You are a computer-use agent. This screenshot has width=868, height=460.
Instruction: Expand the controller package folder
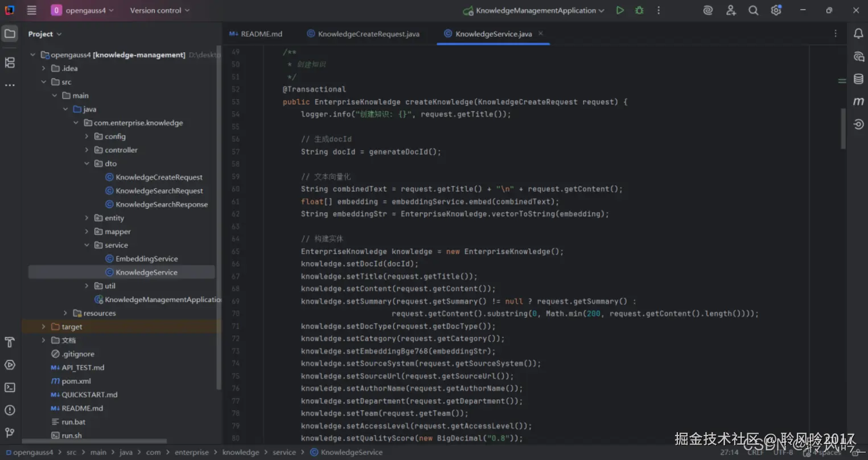(87, 150)
